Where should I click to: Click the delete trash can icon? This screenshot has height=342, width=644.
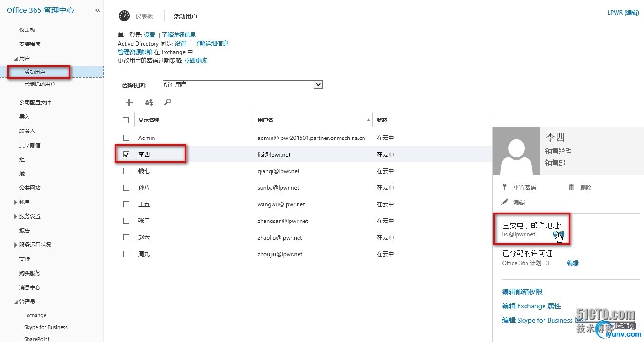pyautogui.click(x=571, y=187)
